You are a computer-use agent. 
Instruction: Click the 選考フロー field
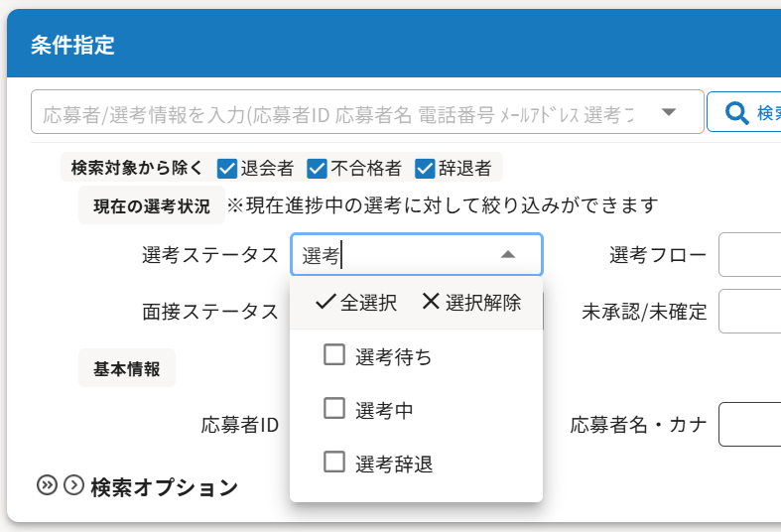[750, 256]
